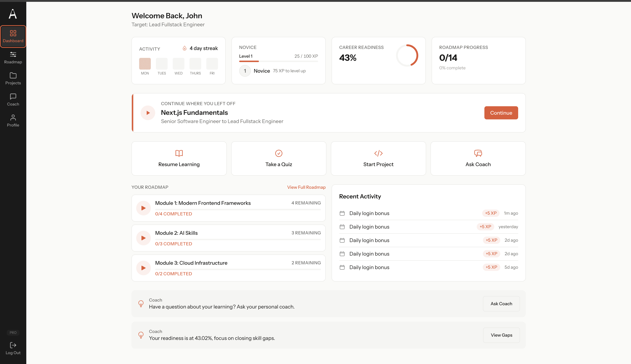Image resolution: width=631 pixels, height=364 pixels.
Task: Open Module 1: Modern Frontend Frameworks title
Action: pyautogui.click(x=203, y=203)
